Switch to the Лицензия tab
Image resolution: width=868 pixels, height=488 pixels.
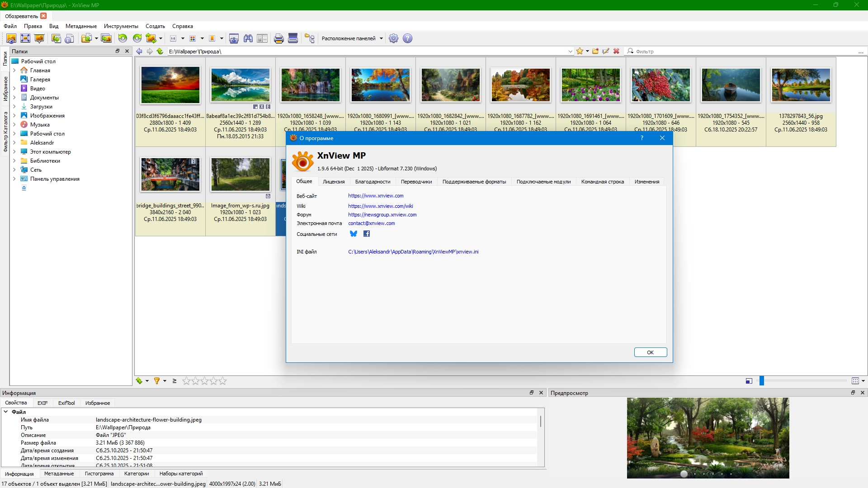[x=334, y=182]
